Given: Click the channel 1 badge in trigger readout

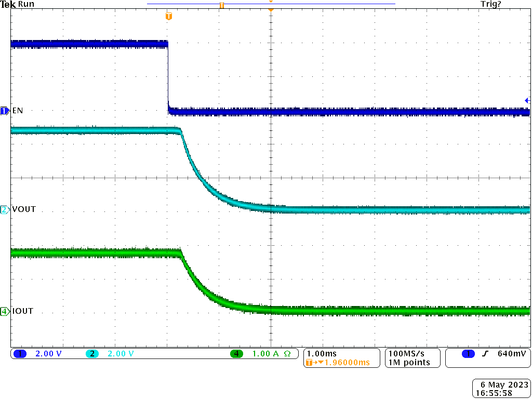Looking at the screenshot, I should pyautogui.click(x=467, y=353).
